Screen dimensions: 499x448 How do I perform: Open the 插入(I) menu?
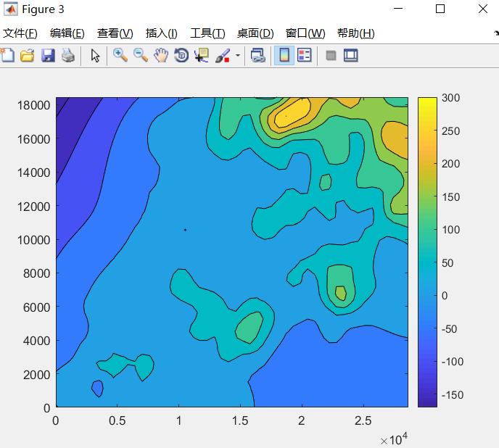click(161, 33)
